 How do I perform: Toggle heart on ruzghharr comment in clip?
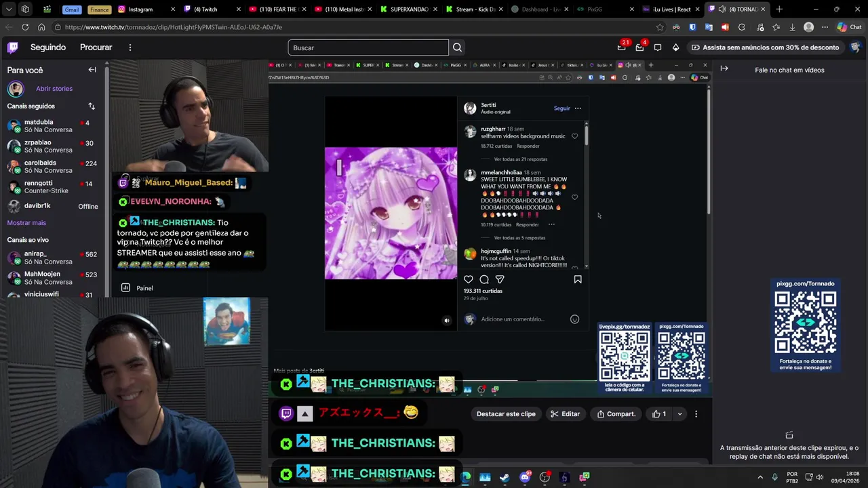point(574,136)
